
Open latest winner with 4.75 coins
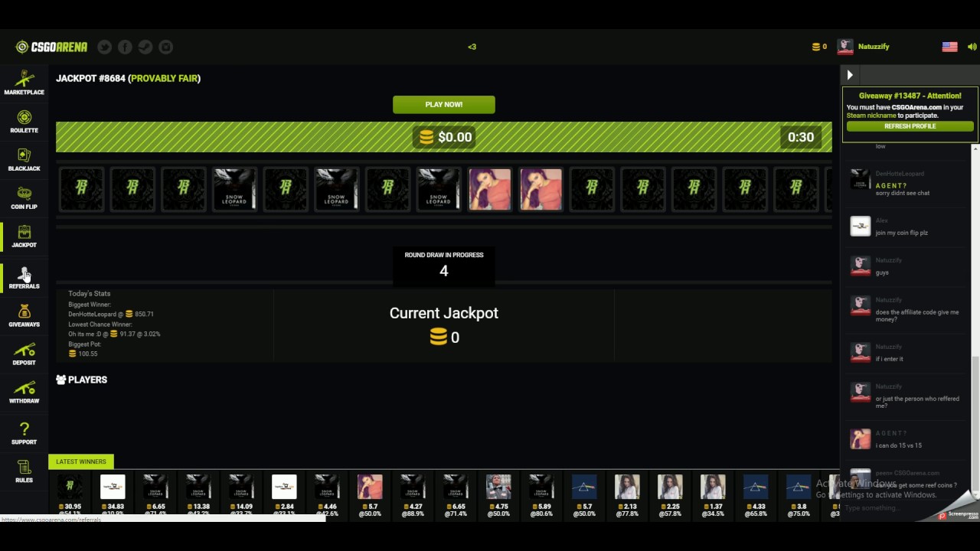click(498, 493)
